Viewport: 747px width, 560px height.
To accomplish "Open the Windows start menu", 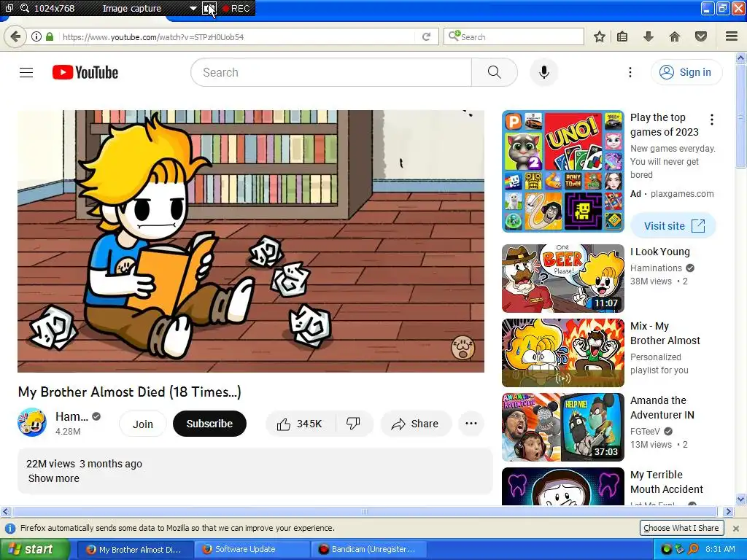I will point(34,549).
